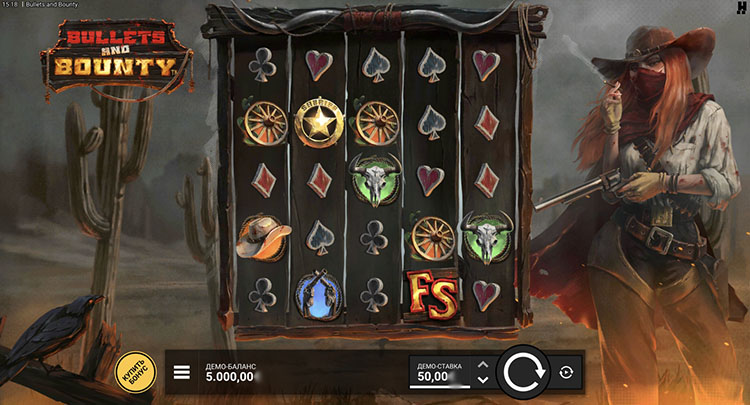This screenshot has width=750, height=405.
Task: Click the wagon wheel on fourth reel
Action: [432, 238]
